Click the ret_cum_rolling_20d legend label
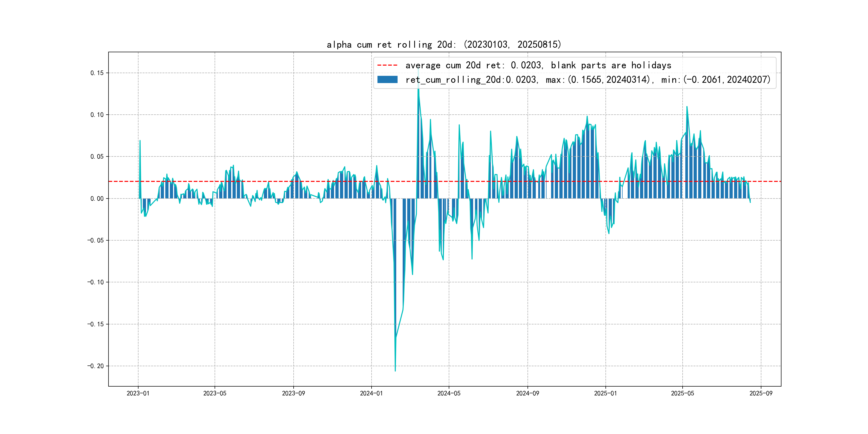This screenshot has width=868, height=434. pos(588,80)
